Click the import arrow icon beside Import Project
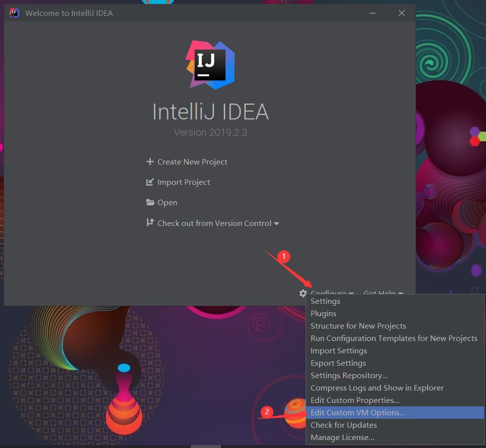The width and height of the screenshot is (486, 448). pos(150,182)
